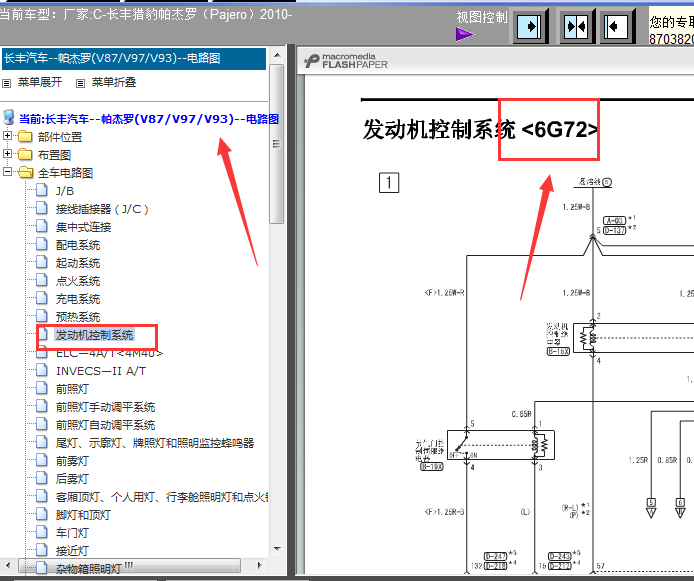The height and width of the screenshot is (581, 694).
Task: Expand the 布置图 tree node
Action: click(8, 154)
